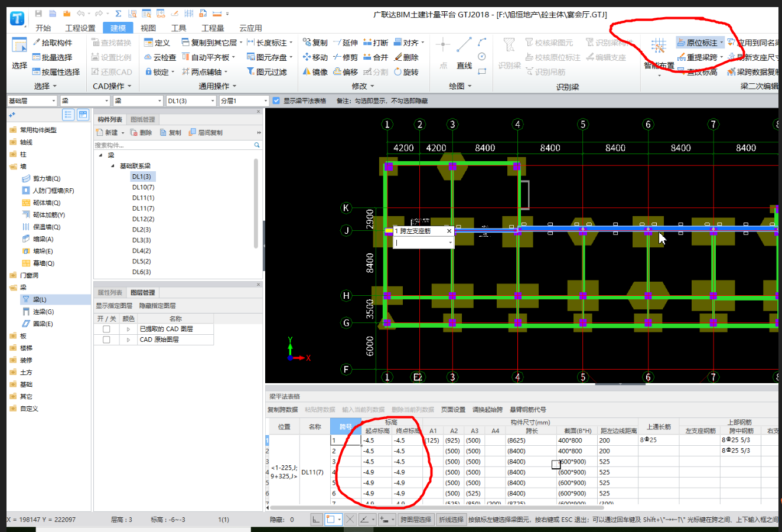Expand the 通用操作 group menu

217,86
